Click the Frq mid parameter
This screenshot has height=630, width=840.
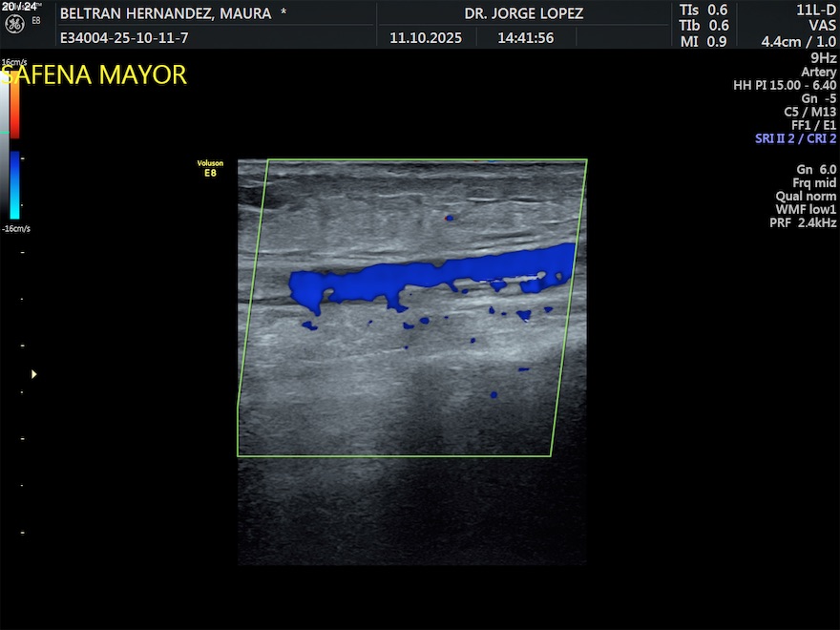[x=814, y=182]
